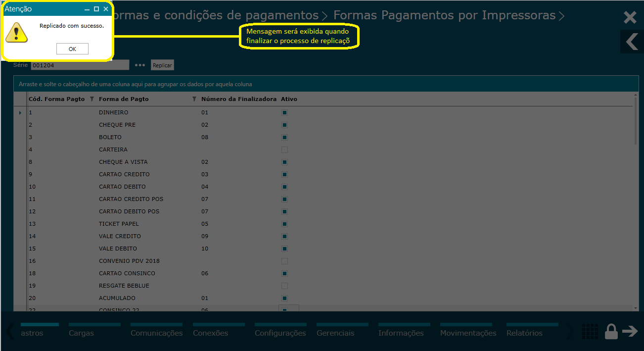Image resolution: width=644 pixels, height=351 pixels.
Task: Click the Replicar button
Action: pyautogui.click(x=162, y=65)
